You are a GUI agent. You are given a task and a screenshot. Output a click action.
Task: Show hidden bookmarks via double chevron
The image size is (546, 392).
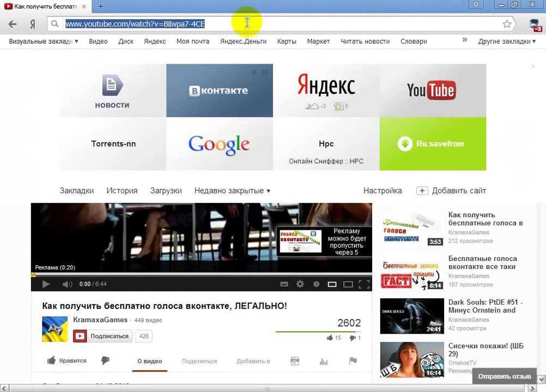(x=464, y=40)
